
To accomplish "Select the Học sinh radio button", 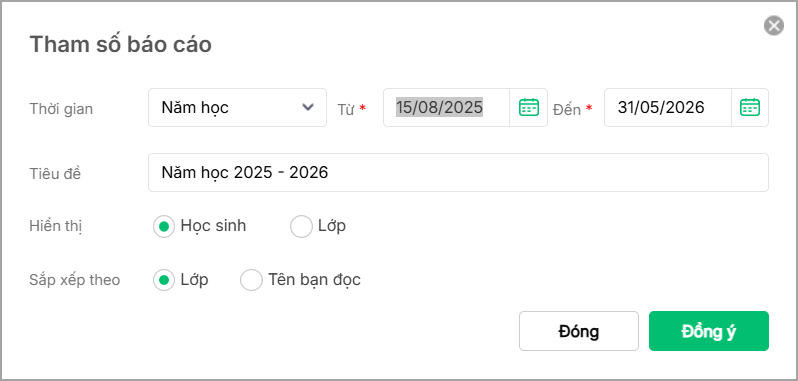I will 164,226.
